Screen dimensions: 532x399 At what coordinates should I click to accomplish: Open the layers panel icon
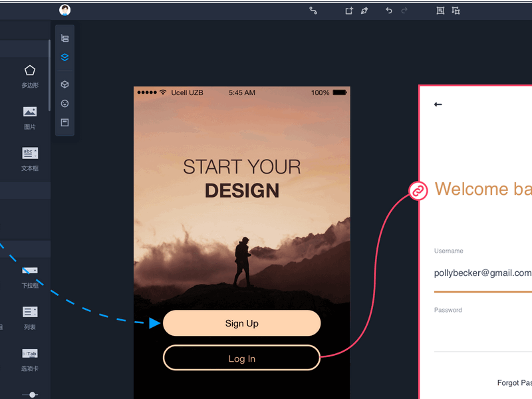[65, 57]
